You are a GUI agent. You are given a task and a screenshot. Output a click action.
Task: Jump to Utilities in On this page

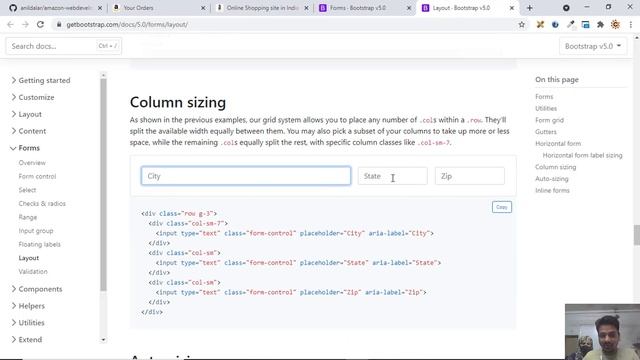pos(546,108)
